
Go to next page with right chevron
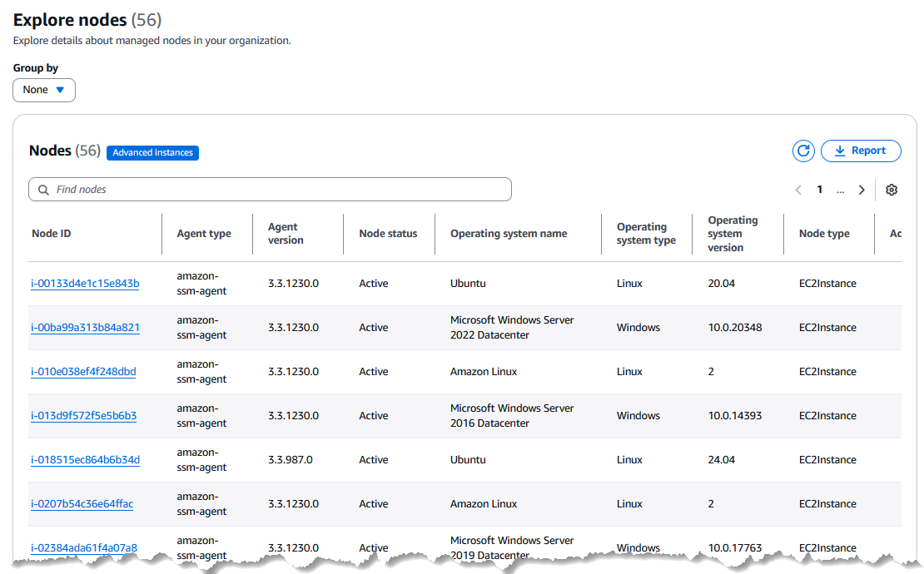click(x=862, y=190)
